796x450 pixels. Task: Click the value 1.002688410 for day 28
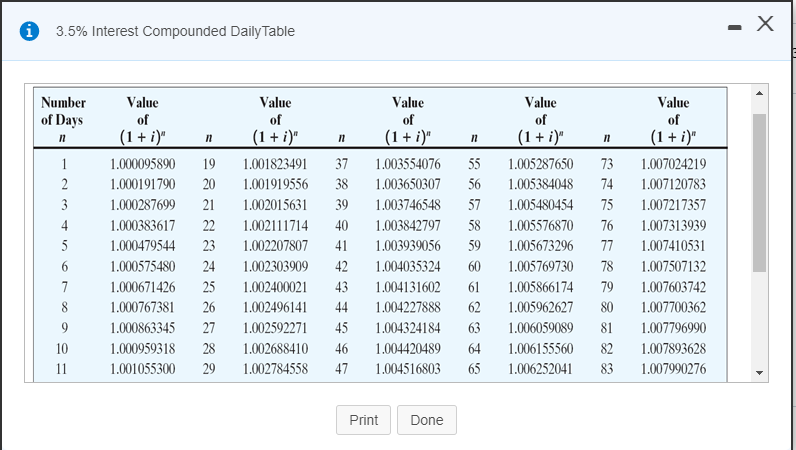pyautogui.click(x=275, y=349)
